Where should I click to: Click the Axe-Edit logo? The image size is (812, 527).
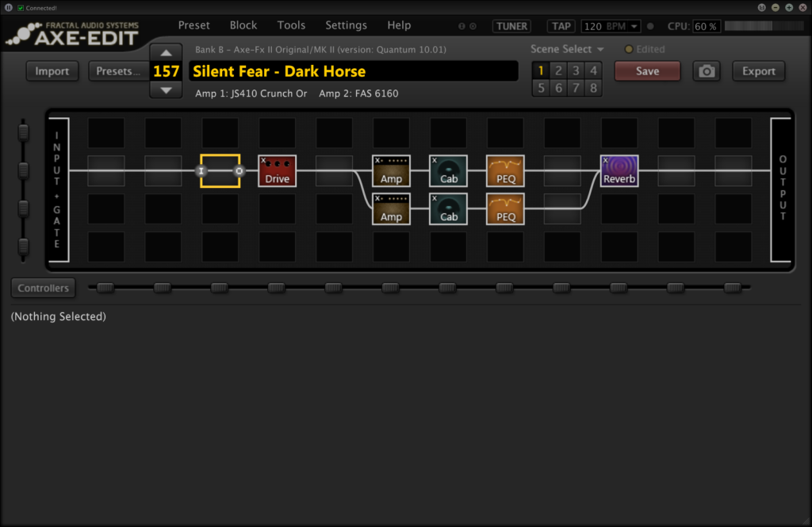tap(72, 34)
